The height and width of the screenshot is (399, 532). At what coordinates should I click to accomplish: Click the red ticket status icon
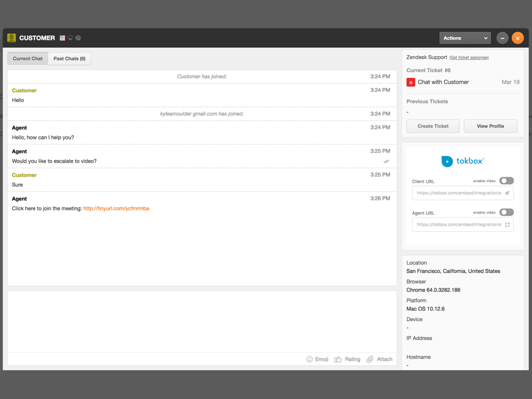(411, 82)
